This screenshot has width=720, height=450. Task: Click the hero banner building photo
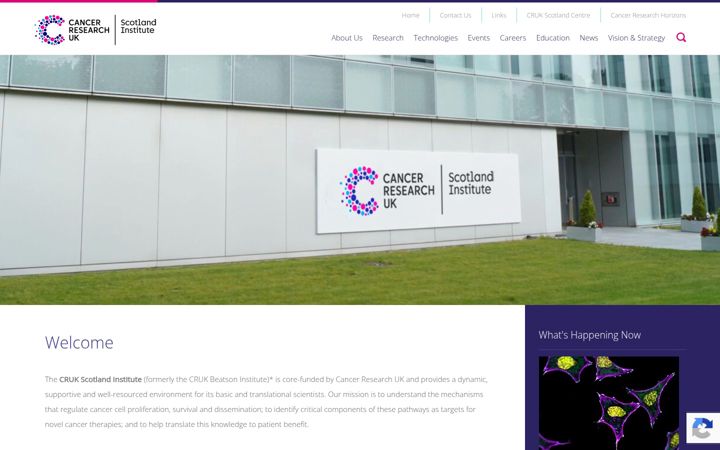360,180
